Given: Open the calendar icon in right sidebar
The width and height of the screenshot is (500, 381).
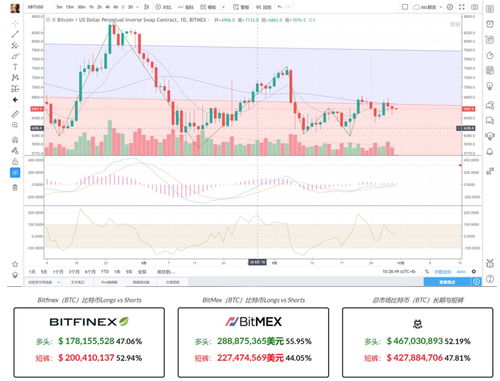Looking at the screenshot, I should [x=490, y=40].
